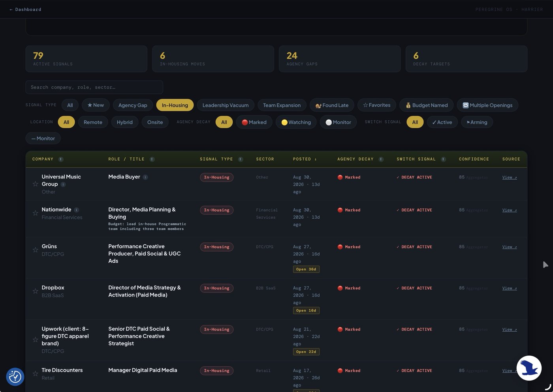
Task: Click the Sector column header
Action: [x=265, y=159]
